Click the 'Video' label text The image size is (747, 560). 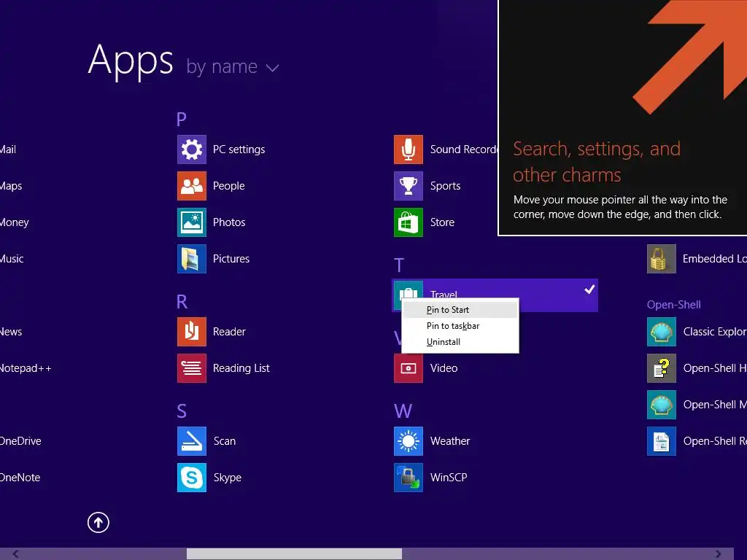coord(444,368)
